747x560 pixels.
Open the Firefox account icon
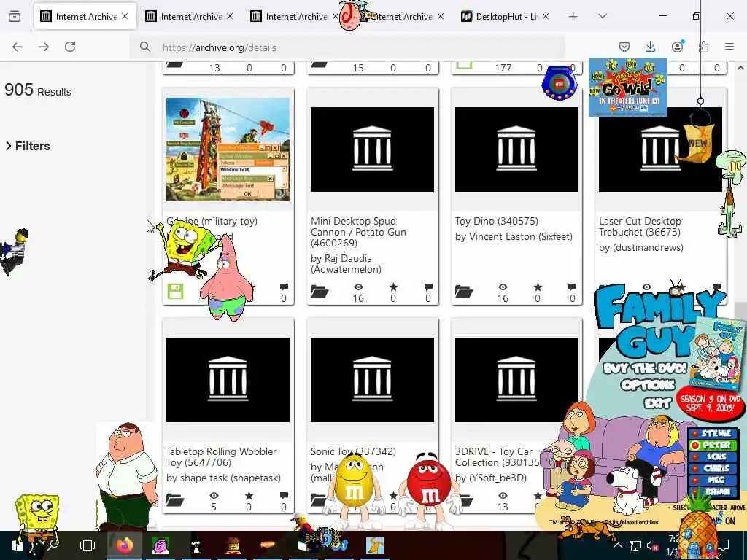[x=677, y=47]
